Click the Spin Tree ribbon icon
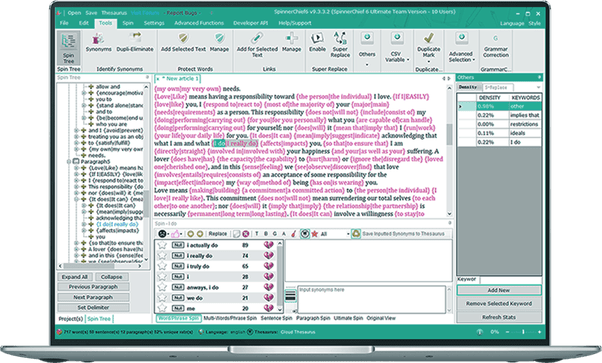This screenshot has width=602, height=363. [x=69, y=48]
